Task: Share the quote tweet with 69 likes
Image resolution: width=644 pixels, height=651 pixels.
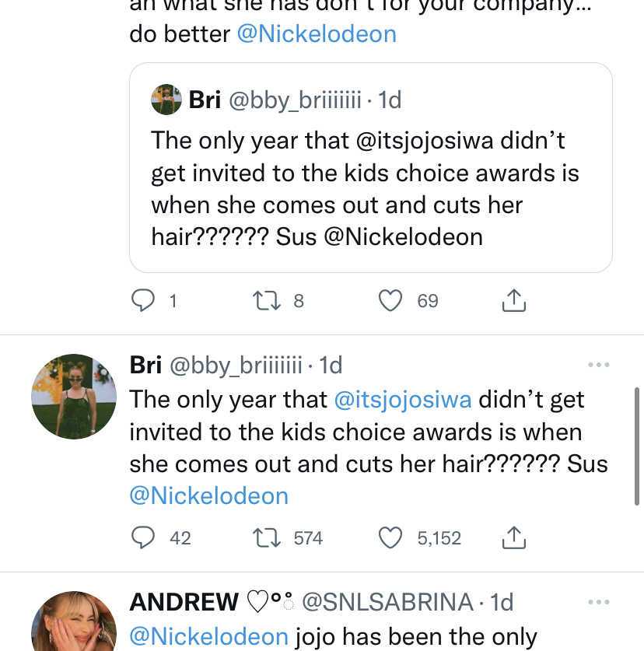Action: coord(513,300)
